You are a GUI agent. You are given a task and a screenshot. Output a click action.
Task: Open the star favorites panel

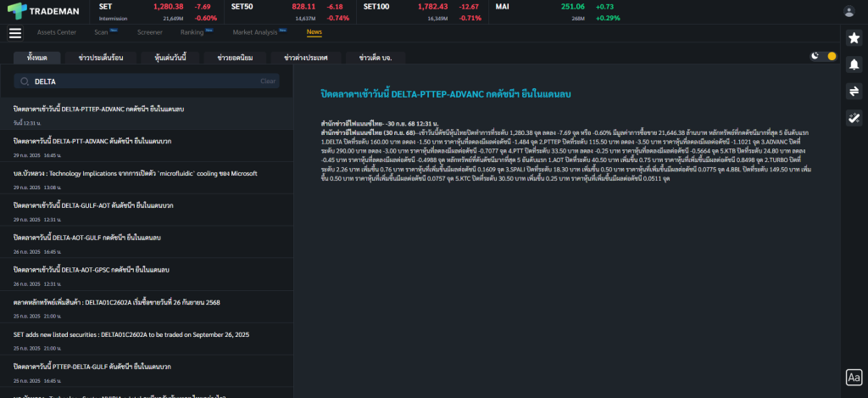[854, 38]
